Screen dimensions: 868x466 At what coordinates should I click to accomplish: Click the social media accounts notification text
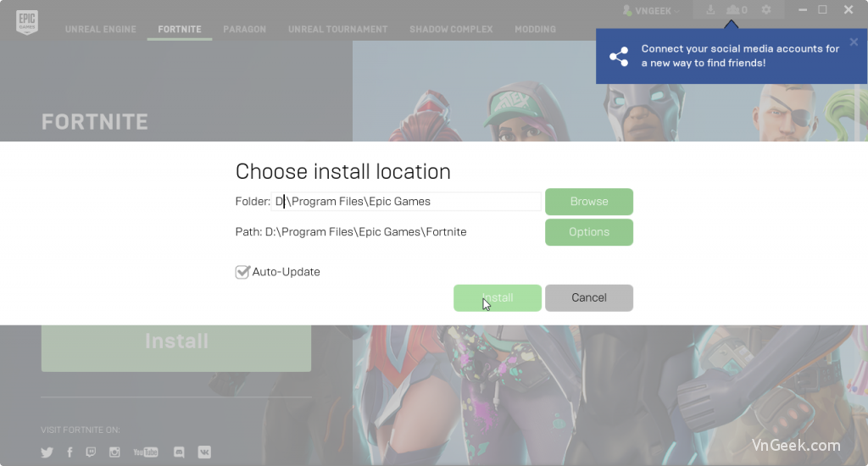pos(740,56)
